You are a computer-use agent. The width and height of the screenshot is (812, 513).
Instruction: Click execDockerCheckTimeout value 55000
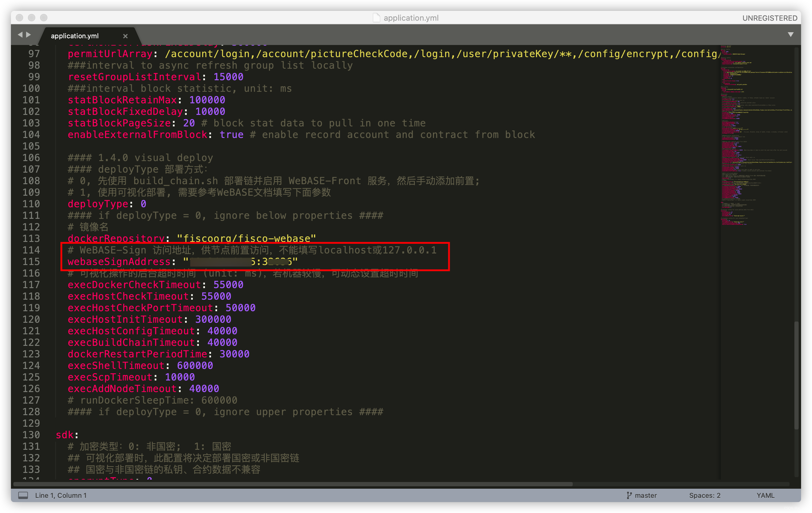[228, 285]
